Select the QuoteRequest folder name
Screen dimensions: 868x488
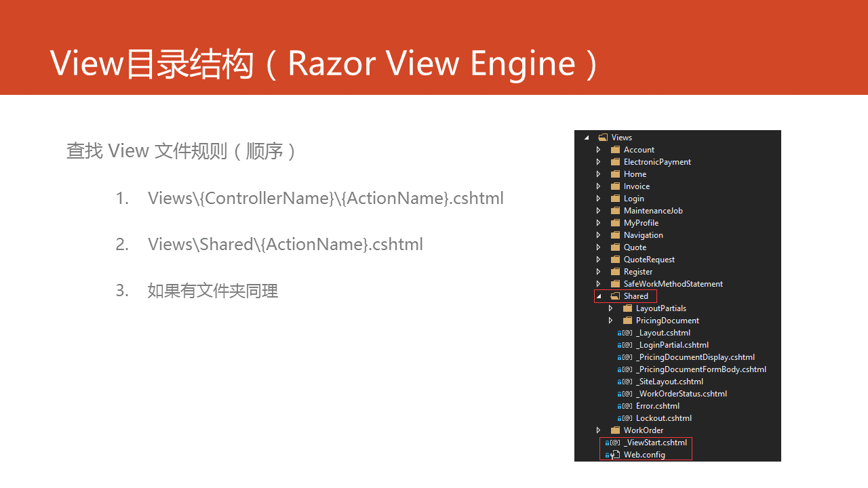[649, 260]
